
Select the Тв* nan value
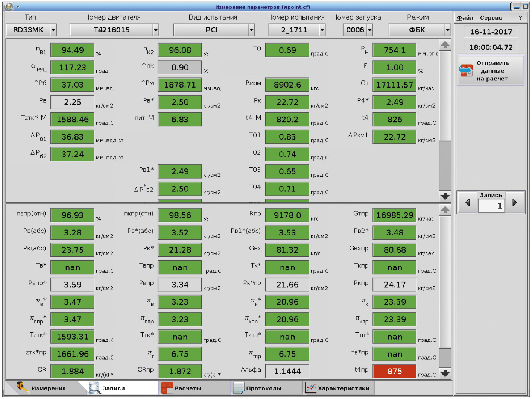tap(72, 267)
